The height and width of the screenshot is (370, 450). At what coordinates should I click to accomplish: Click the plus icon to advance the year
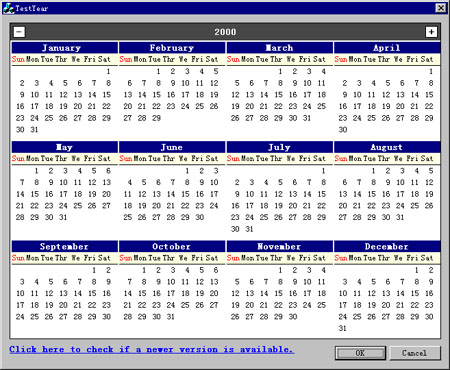[x=431, y=32]
